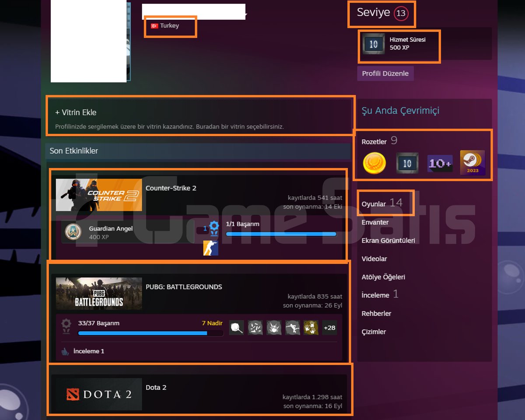Click the Seviye label
Screen dimensions: 525x420
373,13
